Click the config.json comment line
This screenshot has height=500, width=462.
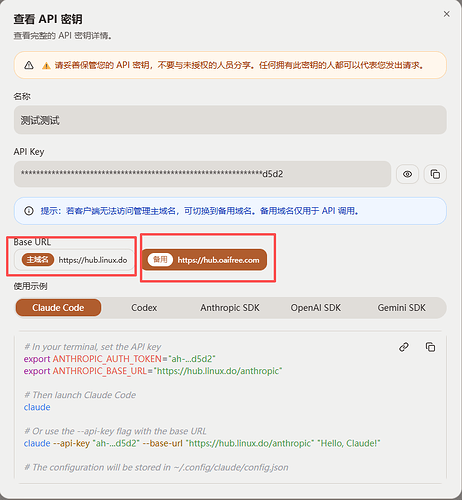click(x=156, y=467)
